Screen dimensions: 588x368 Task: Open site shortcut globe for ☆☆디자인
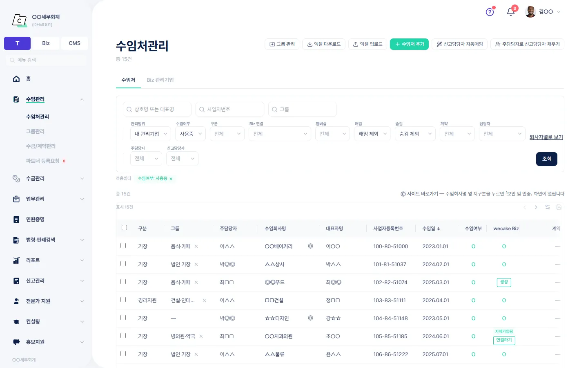point(310,318)
